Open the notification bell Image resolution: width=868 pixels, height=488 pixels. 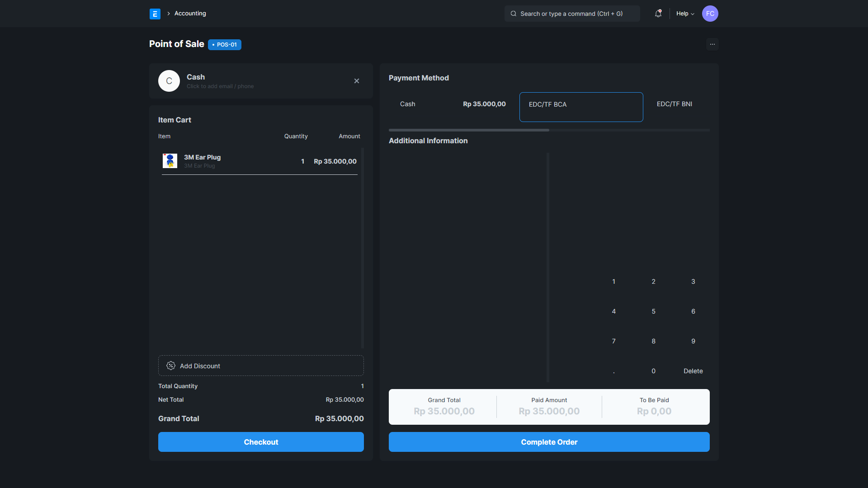point(658,14)
